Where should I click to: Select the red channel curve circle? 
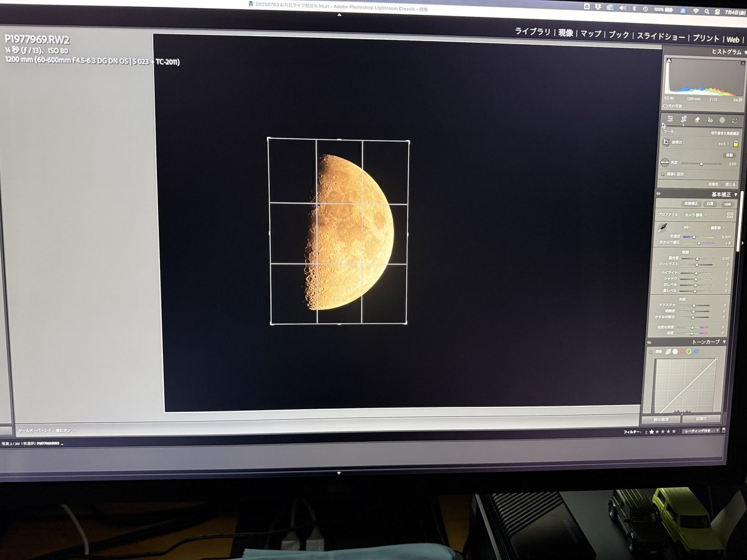click(x=683, y=352)
